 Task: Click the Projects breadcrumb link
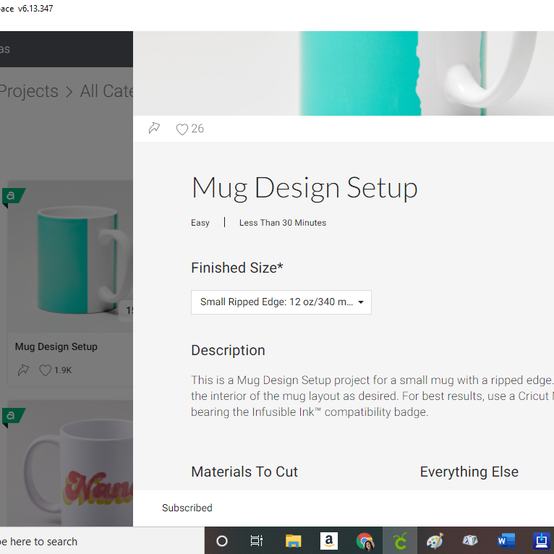29,91
